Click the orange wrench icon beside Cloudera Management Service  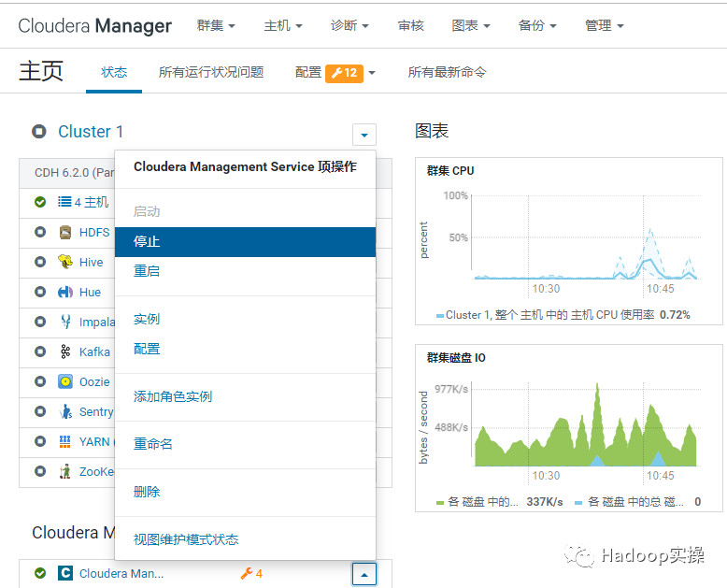(x=247, y=573)
